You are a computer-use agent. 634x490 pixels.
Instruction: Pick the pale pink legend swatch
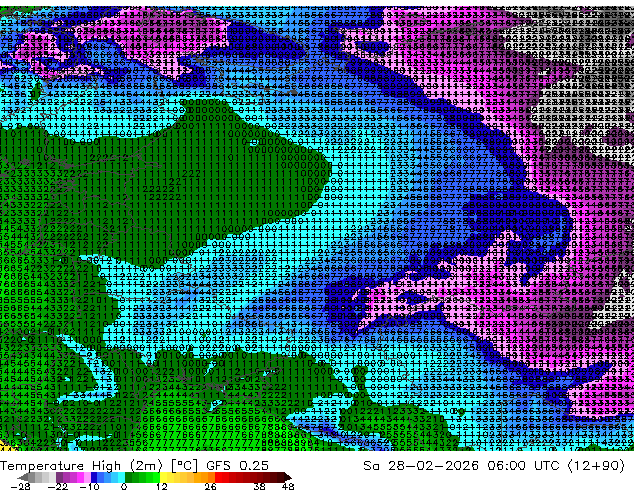[87, 477]
